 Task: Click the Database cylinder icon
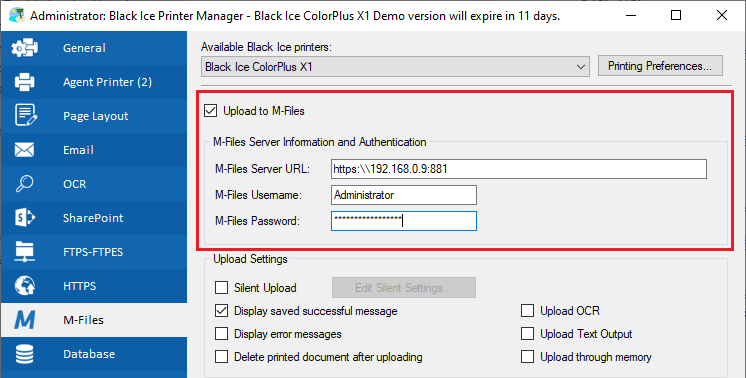click(x=24, y=354)
